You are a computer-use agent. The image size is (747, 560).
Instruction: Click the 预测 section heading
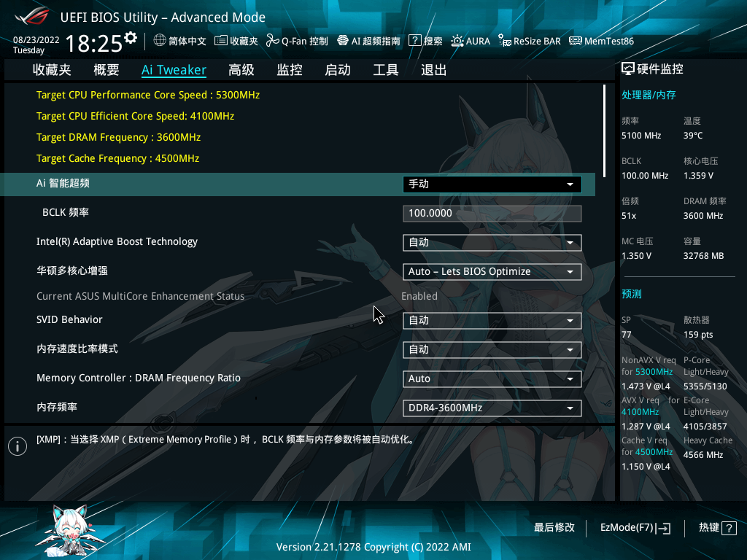[631, 294]
